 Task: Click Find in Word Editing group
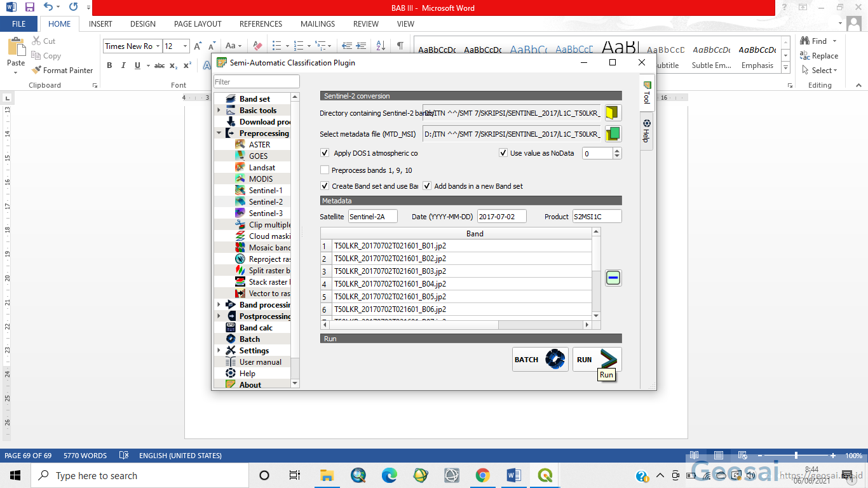tap(814, 41)
